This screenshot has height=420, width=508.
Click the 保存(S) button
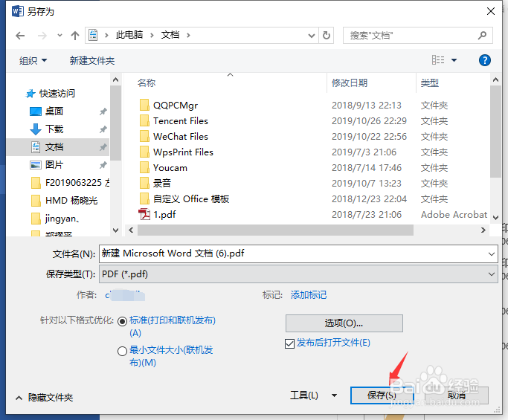[382, 395]
